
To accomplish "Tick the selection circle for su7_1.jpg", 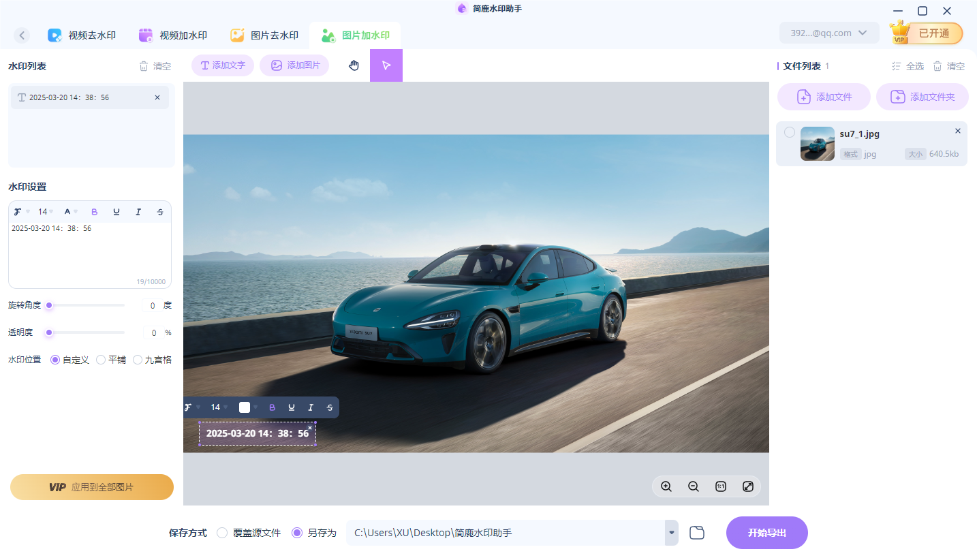I will click(x=790, y=132).
